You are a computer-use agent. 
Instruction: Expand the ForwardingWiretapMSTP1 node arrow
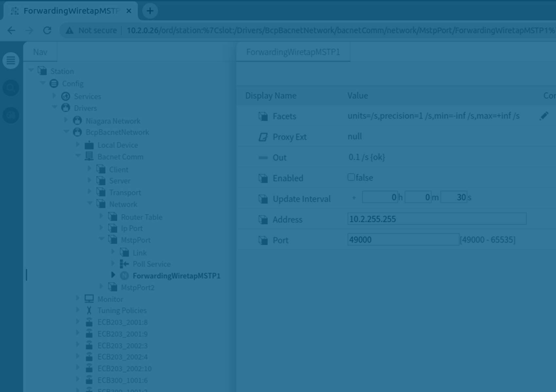click(x=113, y=275)
